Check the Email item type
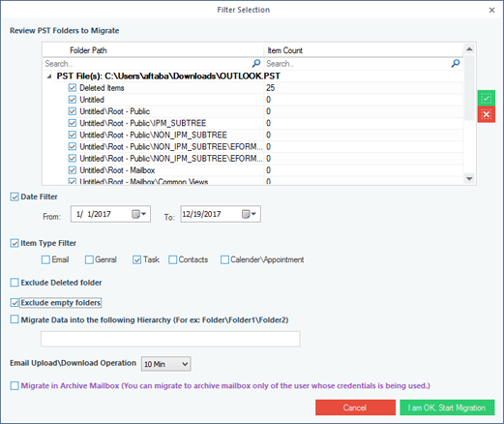 tap(45, 259)
